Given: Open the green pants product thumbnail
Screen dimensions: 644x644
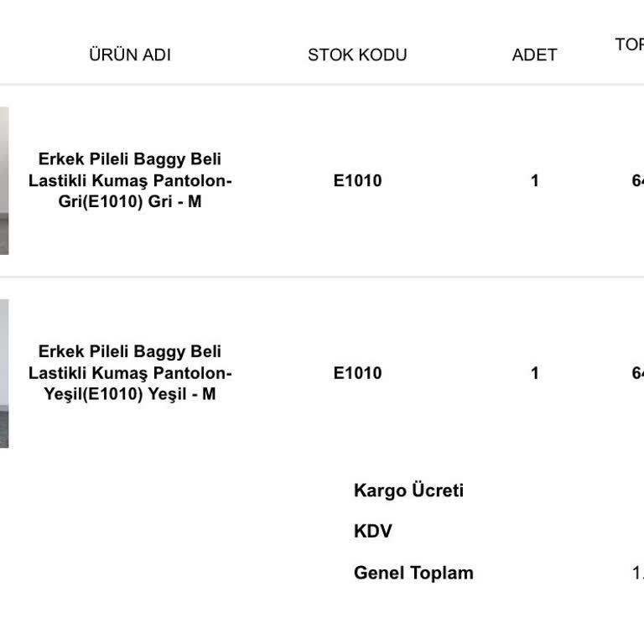Looking at the screenshot, I should (4, 373).
